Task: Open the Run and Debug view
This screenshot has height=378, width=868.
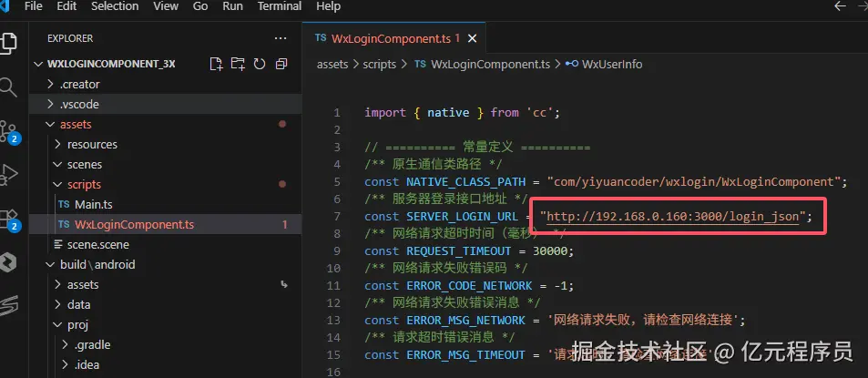Action: [8, 174]
